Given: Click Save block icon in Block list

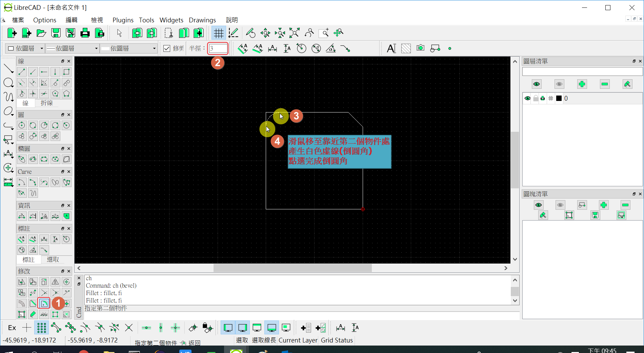Looking at the screenshot, I should (x=595, y=215).
